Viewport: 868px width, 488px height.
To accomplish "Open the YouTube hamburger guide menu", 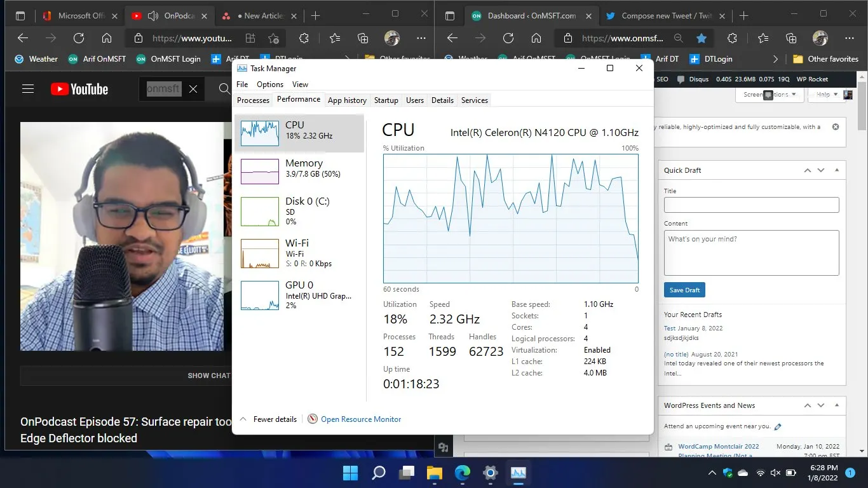I will click(27, 89).
